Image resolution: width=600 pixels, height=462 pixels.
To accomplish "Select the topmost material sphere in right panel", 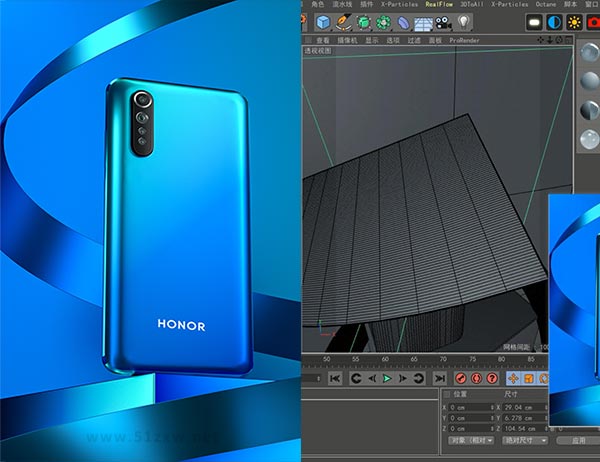I will 589,52.
